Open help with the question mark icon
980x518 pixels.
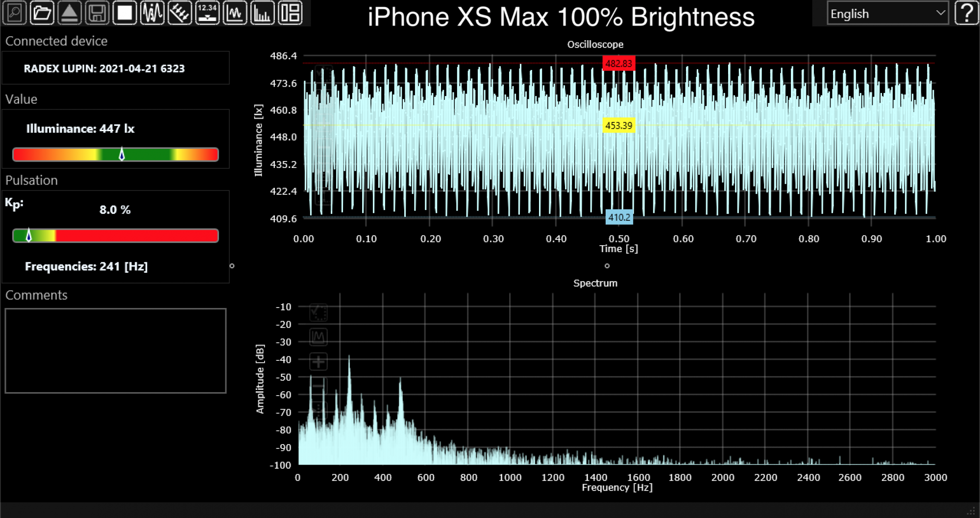(x=966, y=13)
